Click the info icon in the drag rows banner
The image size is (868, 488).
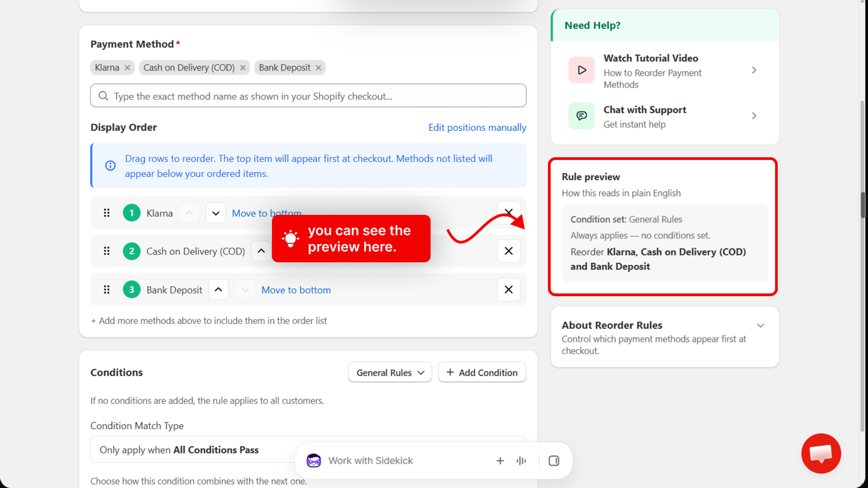[x=111, y=165]
